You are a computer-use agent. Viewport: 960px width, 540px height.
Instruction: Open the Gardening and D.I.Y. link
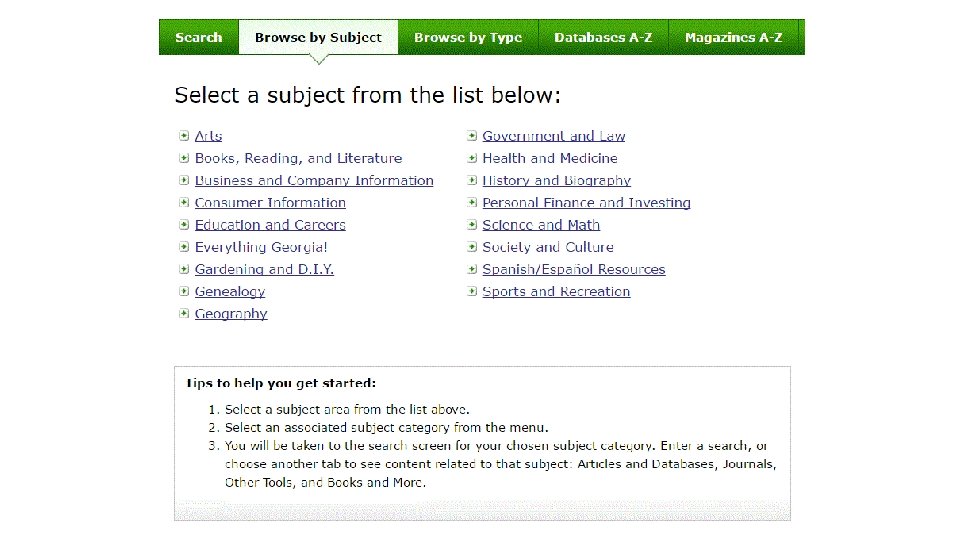[x=264, y=270]
